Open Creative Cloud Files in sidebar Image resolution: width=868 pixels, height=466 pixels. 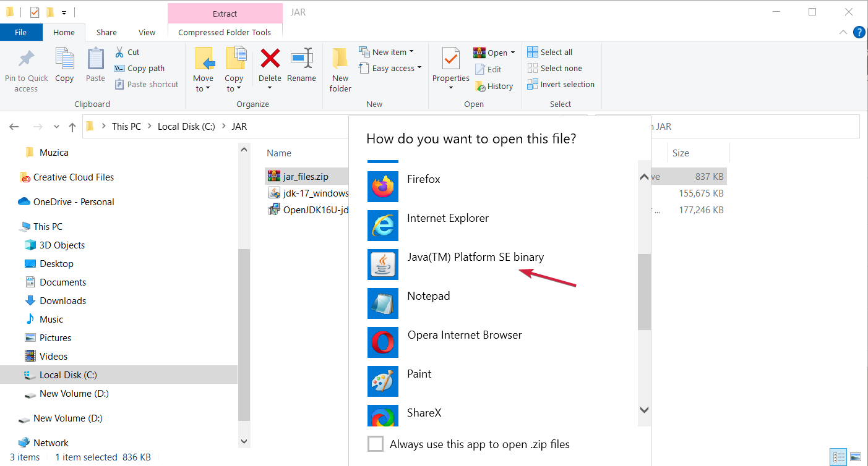pyautogui.click(x=67, y=177)
